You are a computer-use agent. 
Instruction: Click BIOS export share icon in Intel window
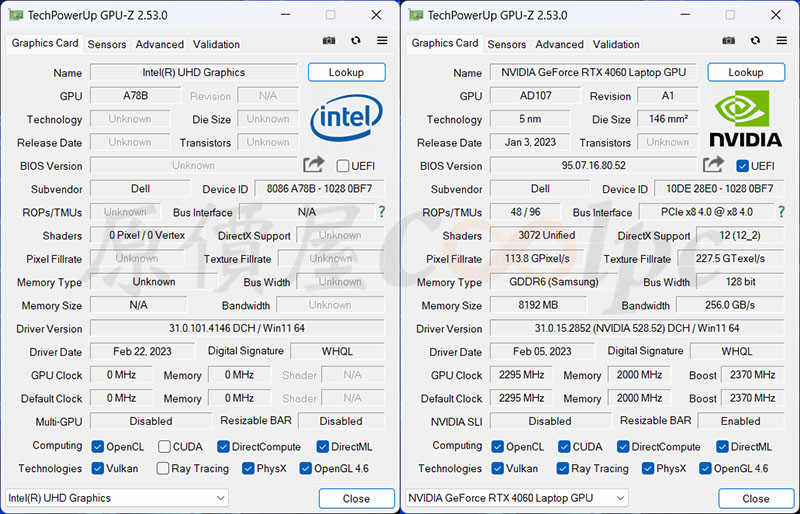pos(313,164)
